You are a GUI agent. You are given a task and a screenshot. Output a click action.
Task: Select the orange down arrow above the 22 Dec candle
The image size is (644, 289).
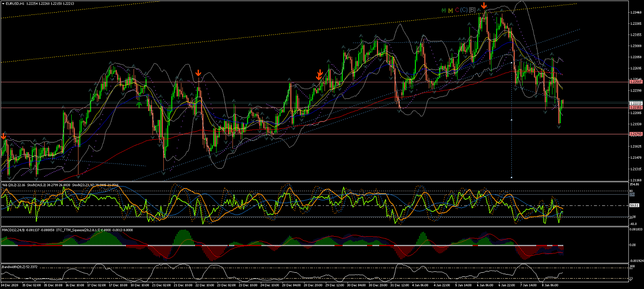(x=198, y=73)
